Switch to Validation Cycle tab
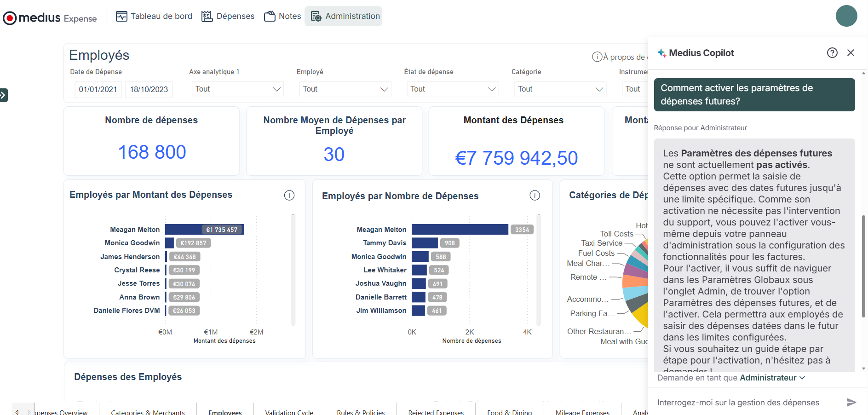Screen dimensions: 868x415 (289, 412)
